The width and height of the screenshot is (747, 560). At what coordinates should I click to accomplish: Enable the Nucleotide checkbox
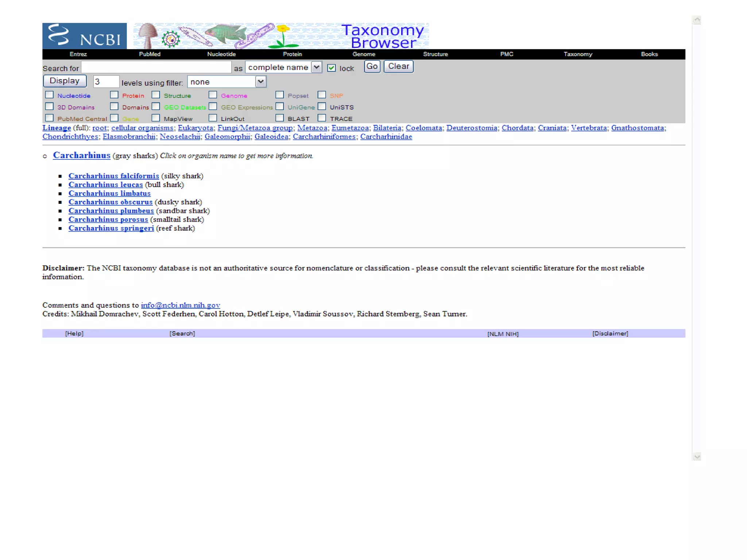coord(50,95)
